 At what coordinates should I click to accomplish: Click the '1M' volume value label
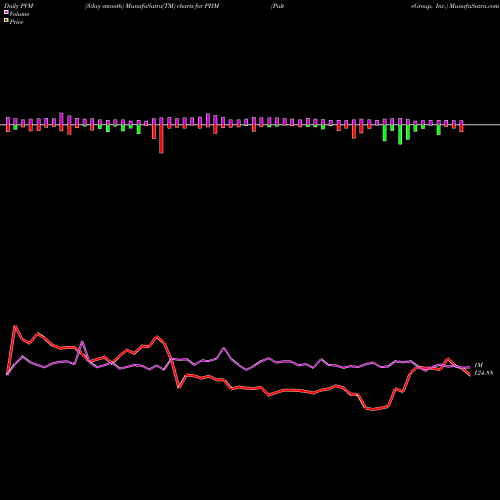pos(478,365)
